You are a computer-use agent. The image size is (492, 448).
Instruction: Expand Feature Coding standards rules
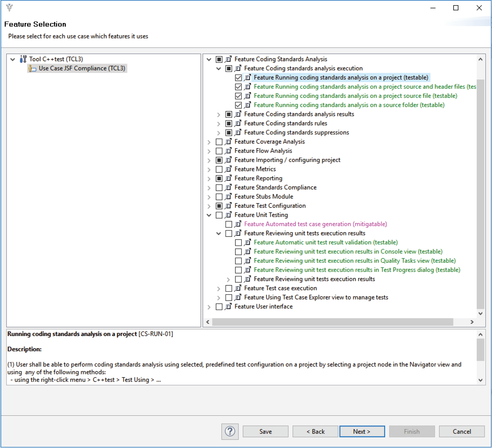point(219,123)
